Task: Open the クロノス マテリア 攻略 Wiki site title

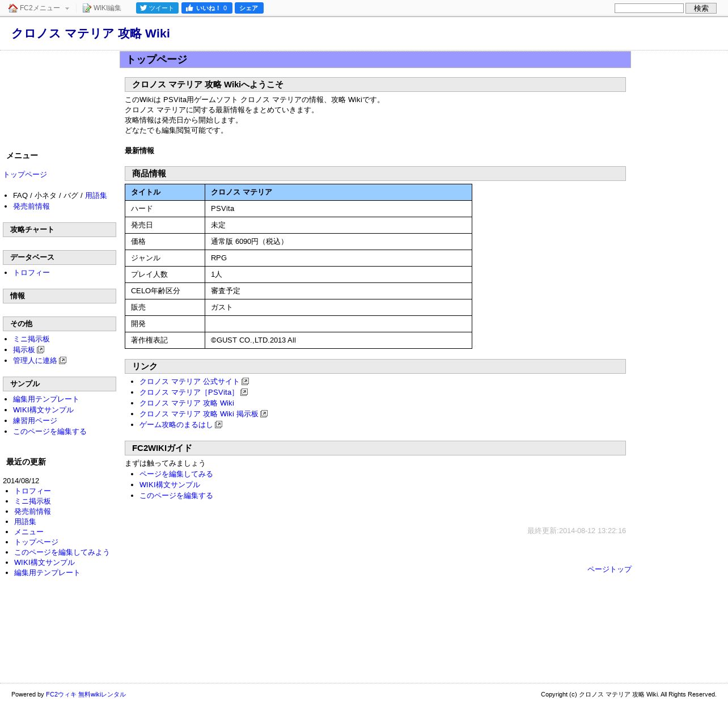Action: pyautogui.click(x=91, y=33)
